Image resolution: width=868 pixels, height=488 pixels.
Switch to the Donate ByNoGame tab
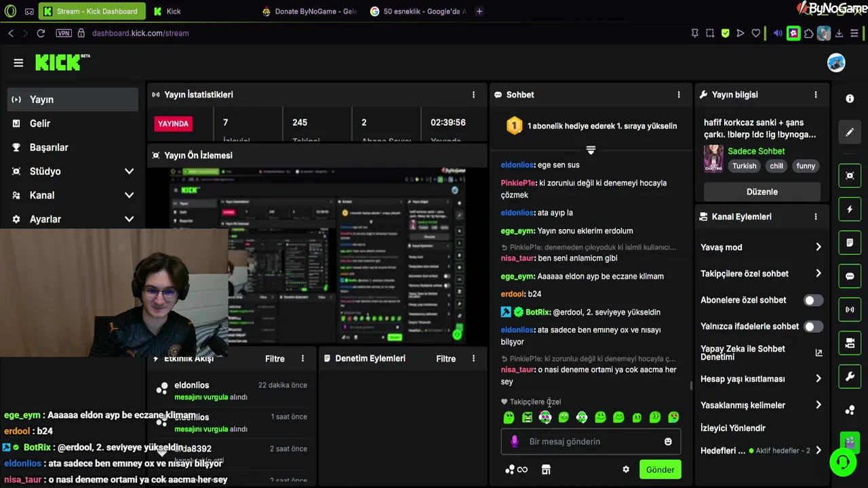[309, 11]
